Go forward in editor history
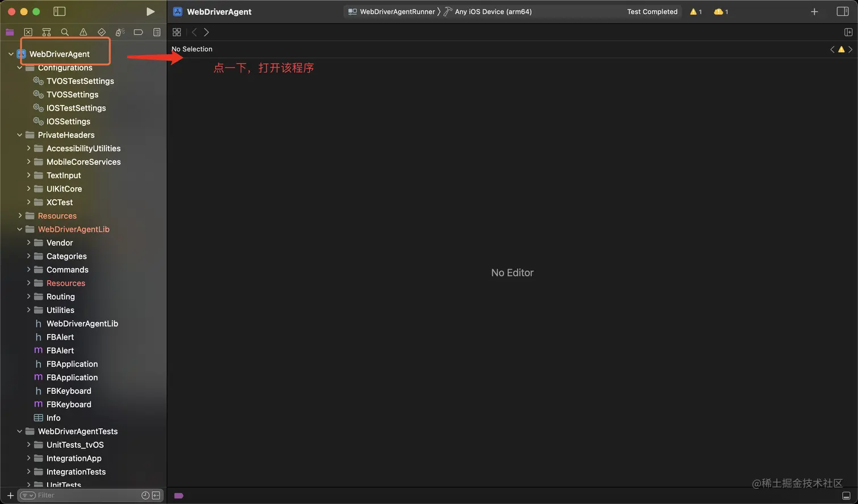The height and width of the screenshot is (504, 858). [x=207, y=32]
